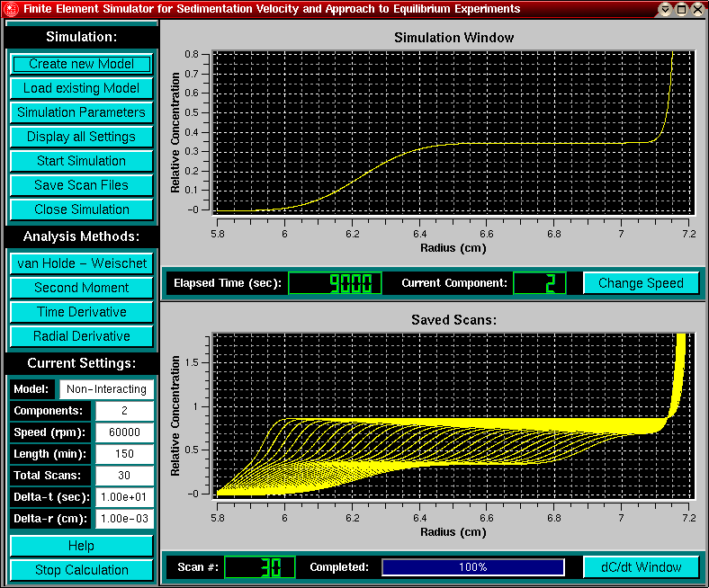Screen dimensions: 709x588
Task: Open Time Derivative analysis
Action: (81, 312)
